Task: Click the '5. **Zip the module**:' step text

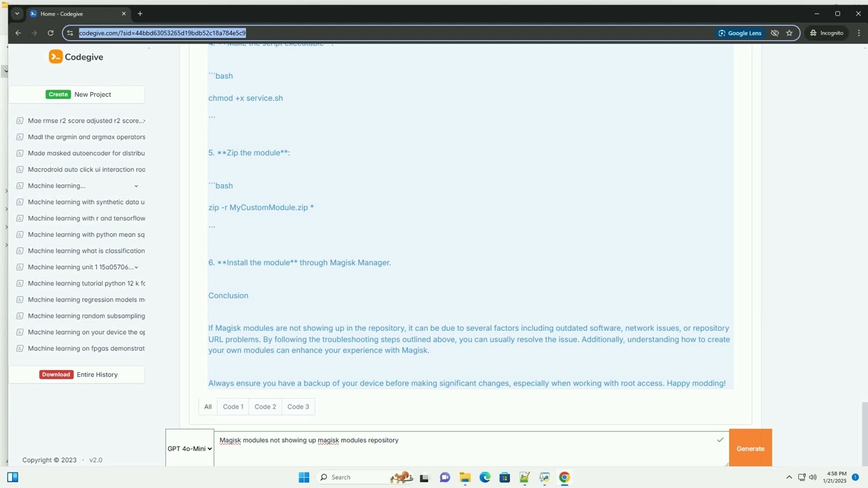Action: point(249,152)
